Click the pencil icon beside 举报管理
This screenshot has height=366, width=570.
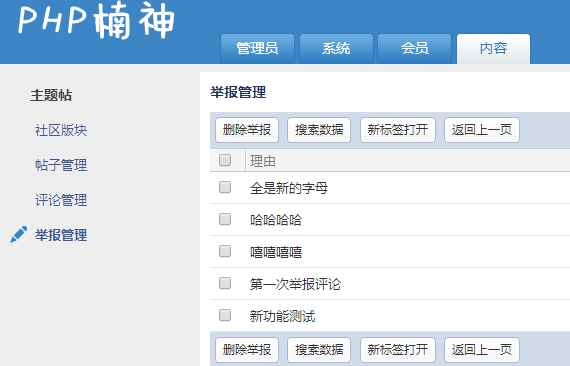19,234
